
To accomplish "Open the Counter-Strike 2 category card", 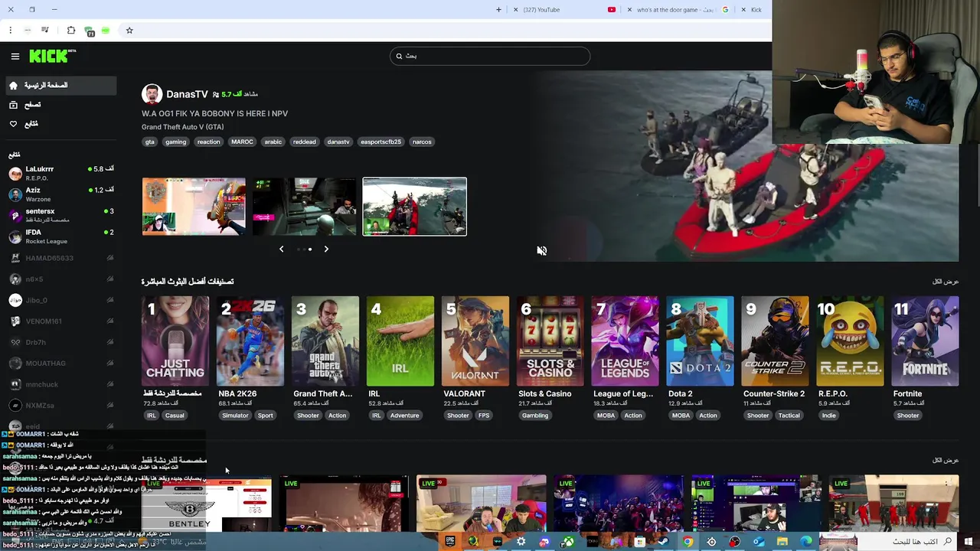I will 776,341.
